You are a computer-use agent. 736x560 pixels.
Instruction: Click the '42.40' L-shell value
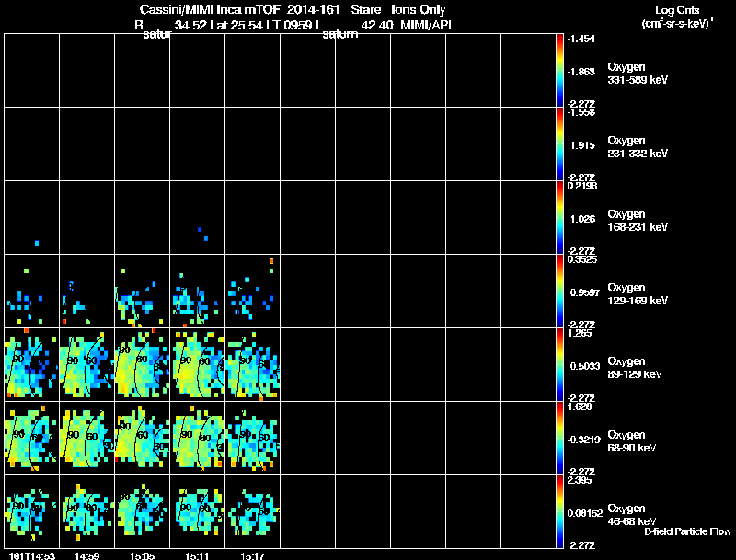tap(377, 26)
